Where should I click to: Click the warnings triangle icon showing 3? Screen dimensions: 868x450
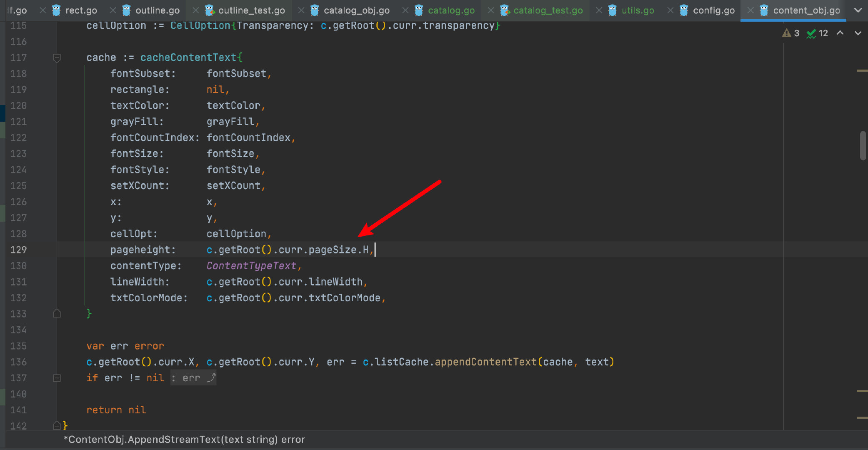[786, 33]
